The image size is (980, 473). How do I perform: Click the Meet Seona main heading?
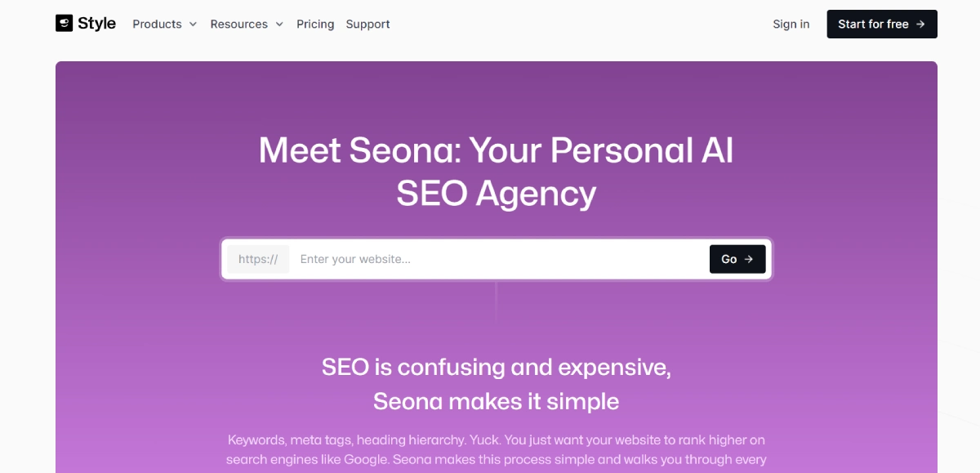pyautogui.click(x=496, y=172)
